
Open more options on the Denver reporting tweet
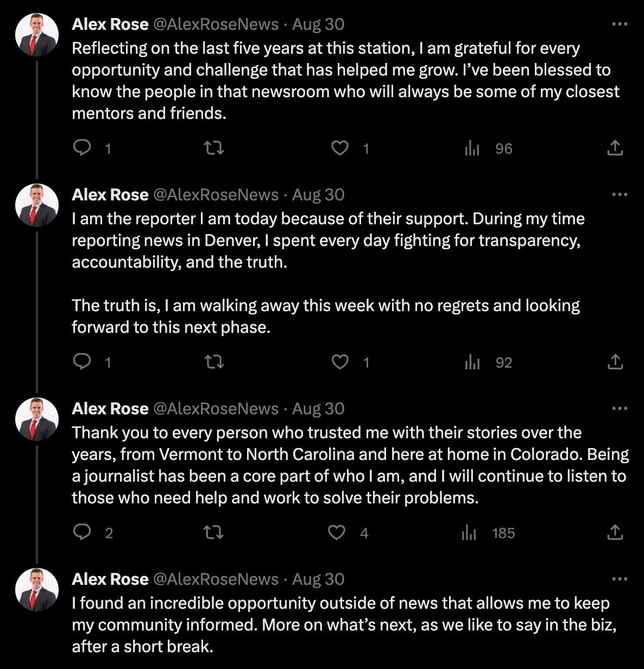pos(619,194)
